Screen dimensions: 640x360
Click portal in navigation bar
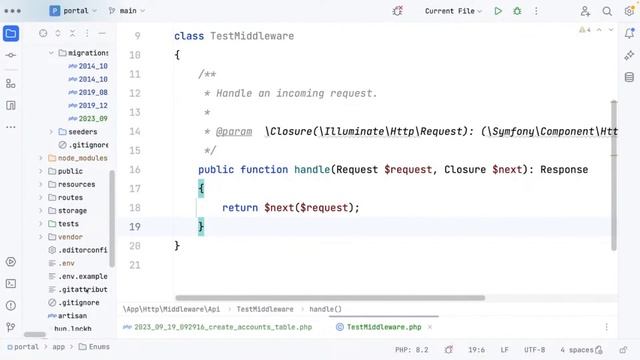[x=22, y=347]
